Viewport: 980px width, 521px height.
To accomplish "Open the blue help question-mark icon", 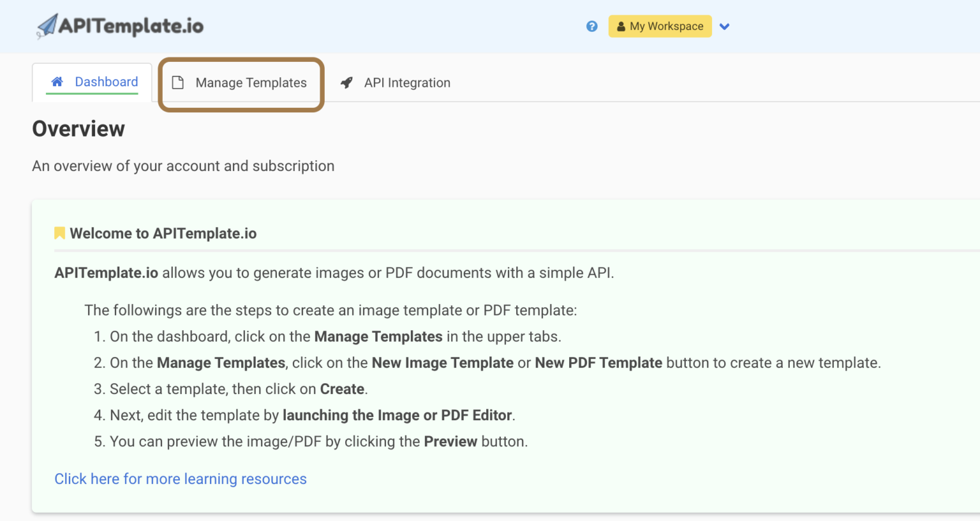I will coord(591,26).
